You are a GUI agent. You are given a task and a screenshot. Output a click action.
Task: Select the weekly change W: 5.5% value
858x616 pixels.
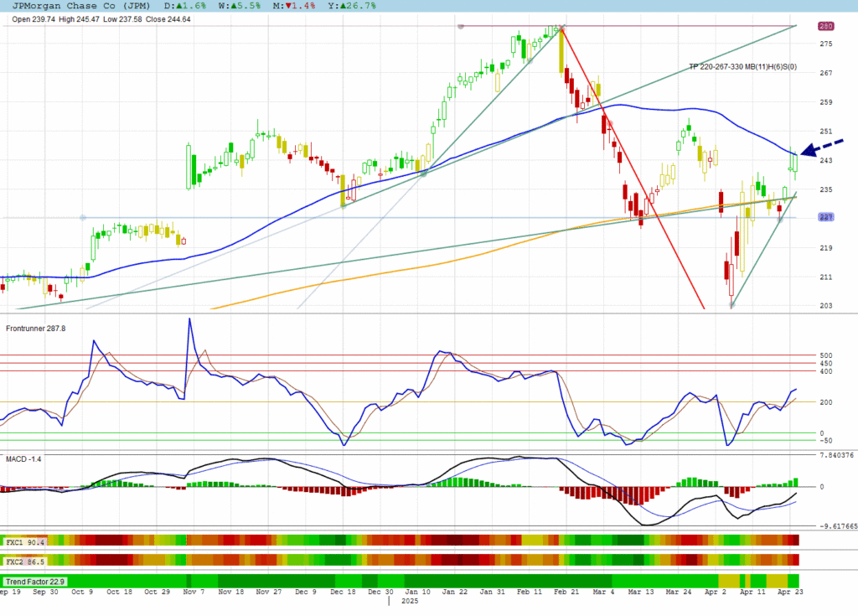pos(239,6)
